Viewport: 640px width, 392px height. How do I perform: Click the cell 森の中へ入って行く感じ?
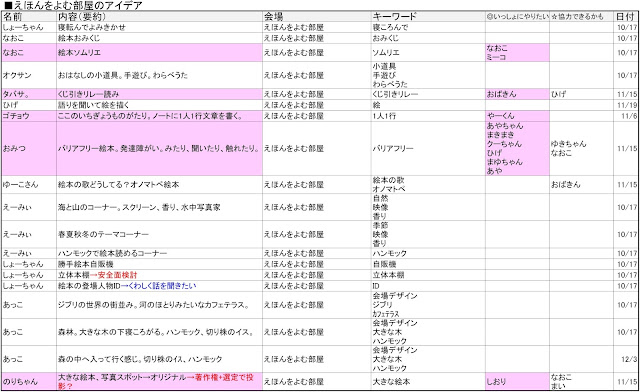pos(159,359)
